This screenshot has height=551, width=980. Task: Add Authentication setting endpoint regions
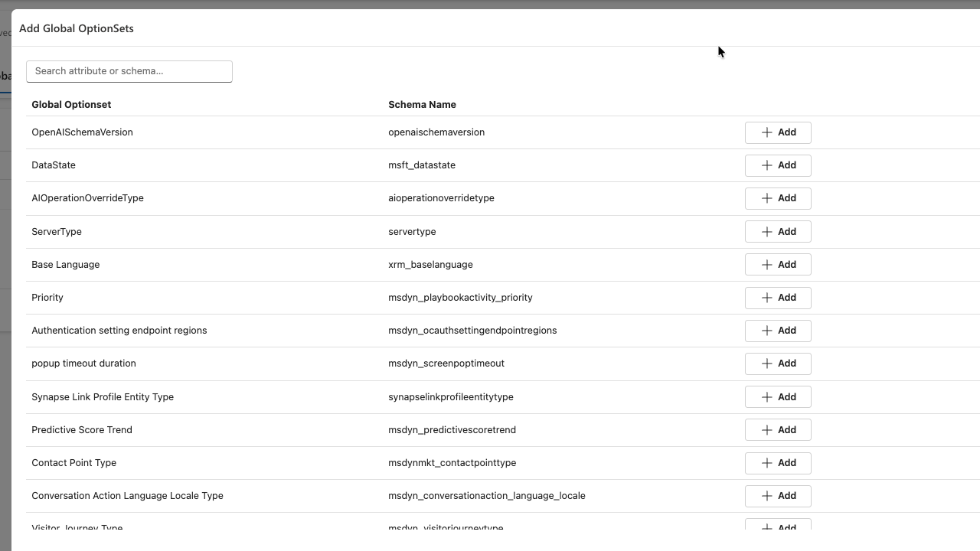point(777,331)
